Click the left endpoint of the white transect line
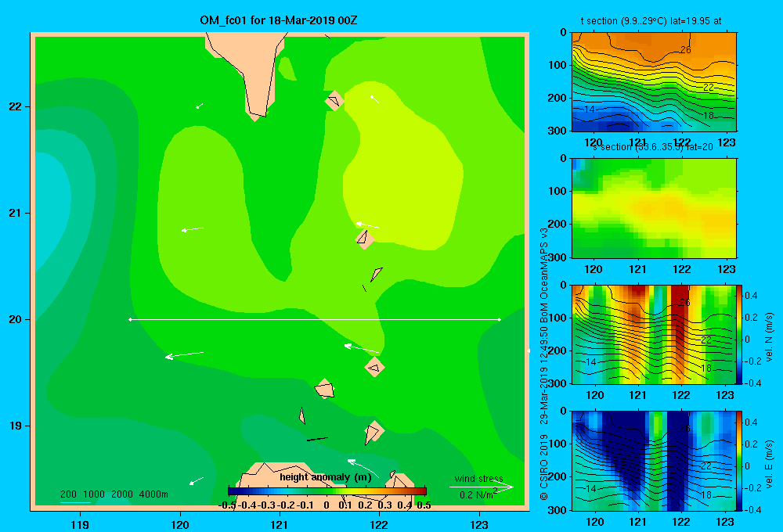This screenshot has height=532, width=783. (x=130, y=319)
